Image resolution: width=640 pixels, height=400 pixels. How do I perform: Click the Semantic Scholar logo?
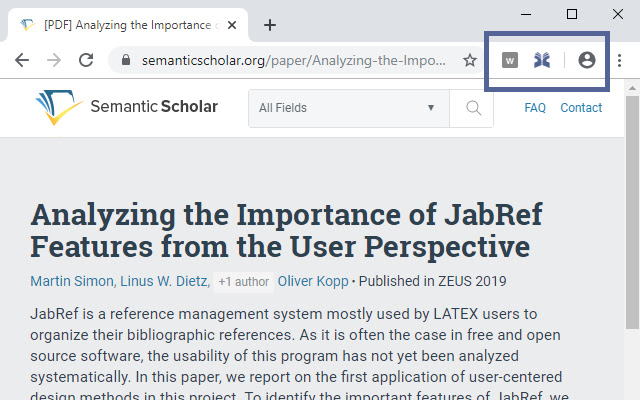pos(126,107)
